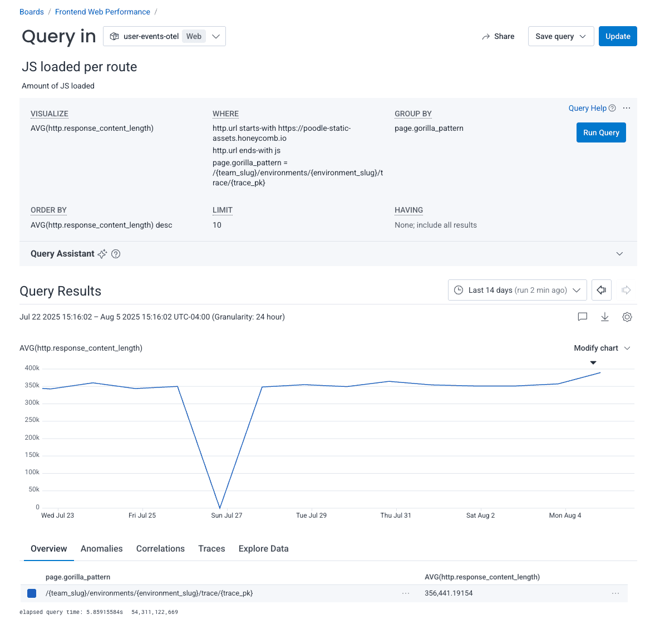Click the comment icon above the chart

click(x=583, y=317)
